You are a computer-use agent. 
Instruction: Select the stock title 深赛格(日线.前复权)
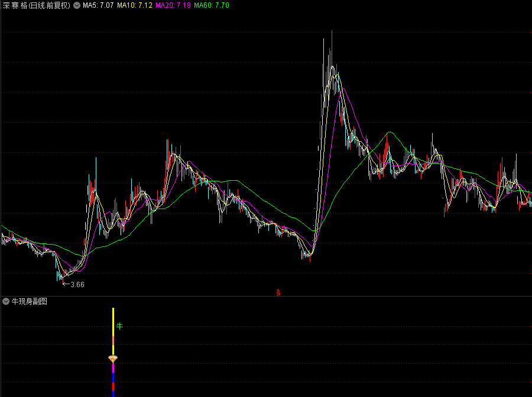coord(36,5)
